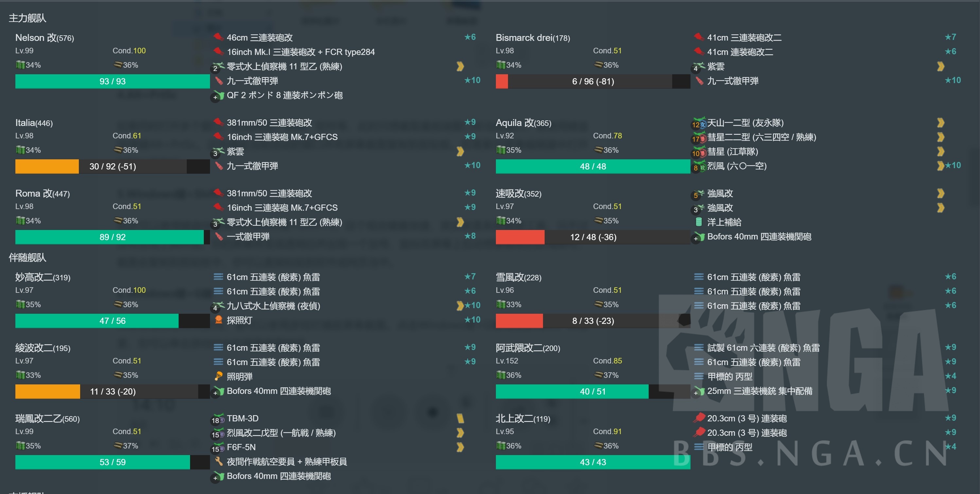Click red main gun icon beside 46cm 三連装砲改

tap(219, 37)
